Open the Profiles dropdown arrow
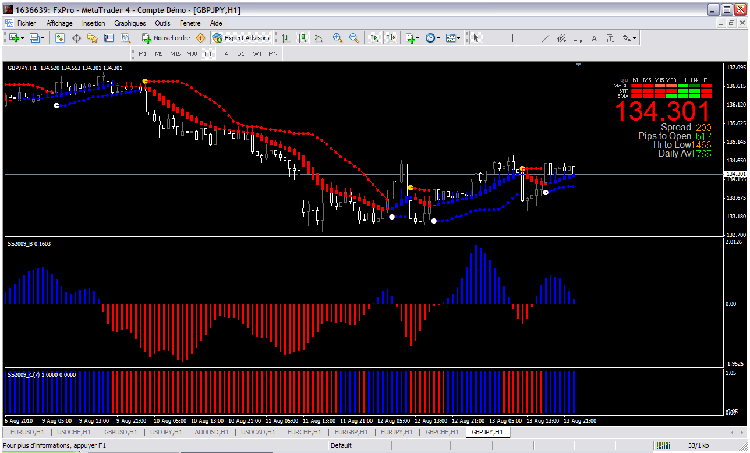 (41, 38)
